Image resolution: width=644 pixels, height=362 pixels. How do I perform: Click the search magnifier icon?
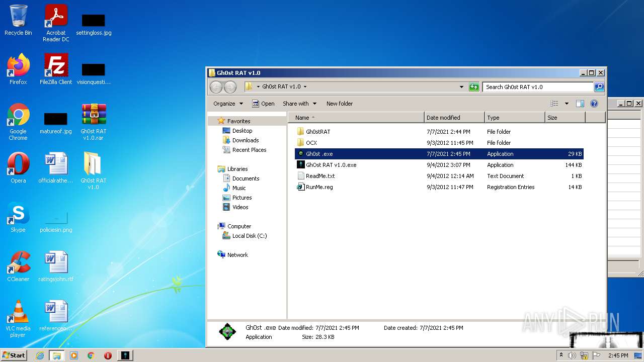(599, 87)
